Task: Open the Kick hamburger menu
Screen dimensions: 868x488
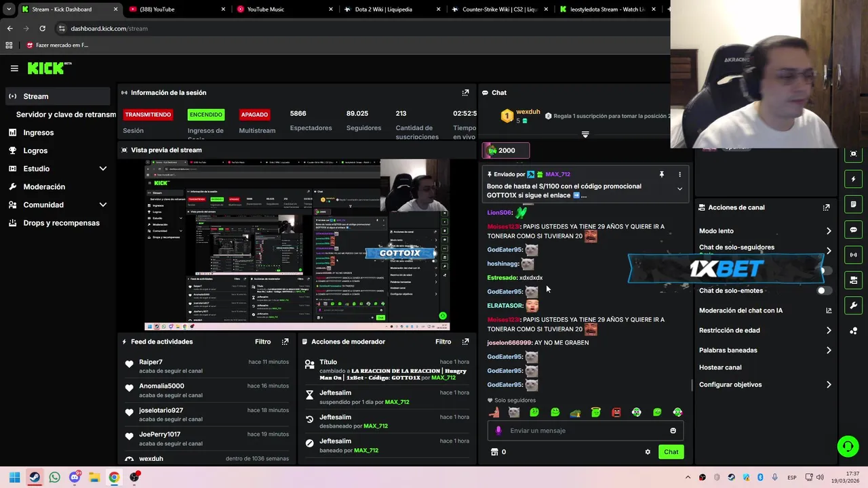Action: click(14, 68)
